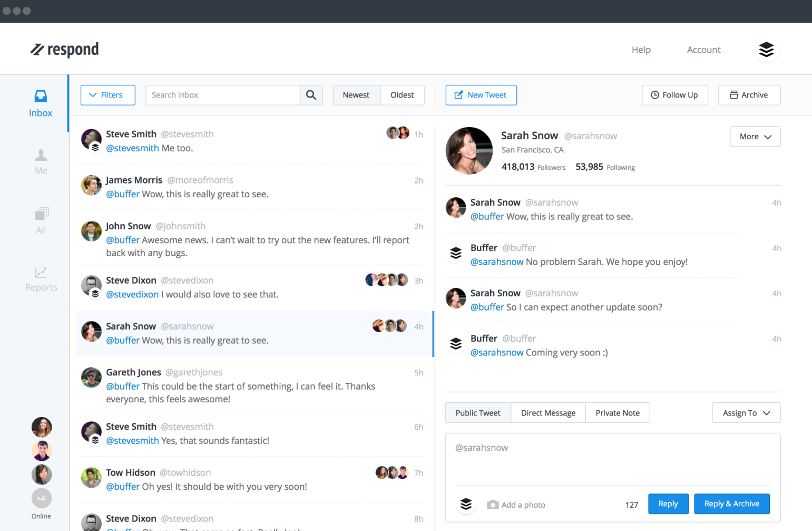Click the Add a photo link
This screenshot has width=812, height=531.
click(523, 505)
